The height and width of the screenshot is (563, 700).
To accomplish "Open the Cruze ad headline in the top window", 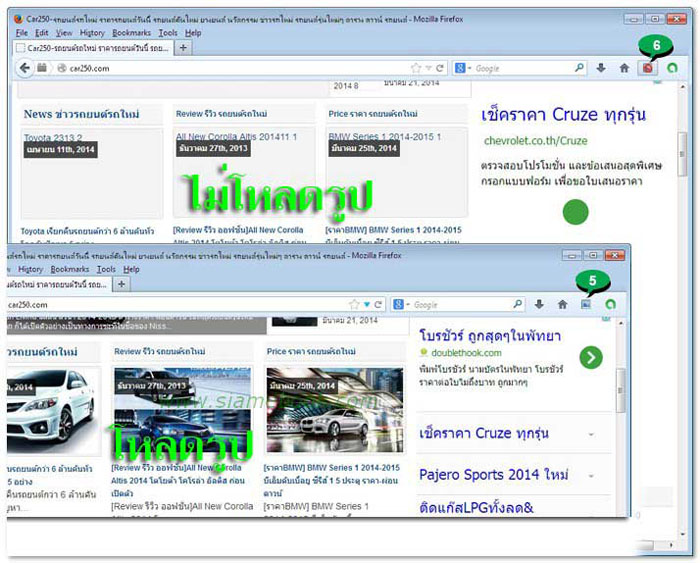I will coord(563,115).
